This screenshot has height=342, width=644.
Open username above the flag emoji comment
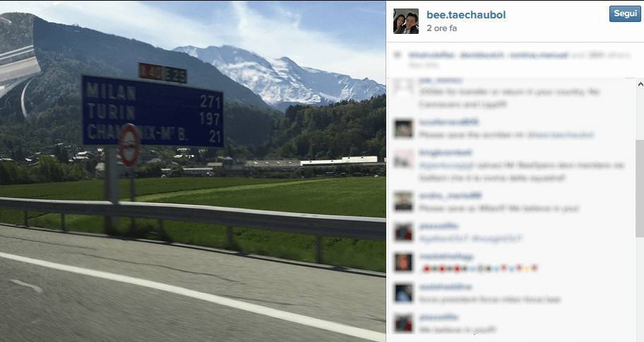pos(446,257)
